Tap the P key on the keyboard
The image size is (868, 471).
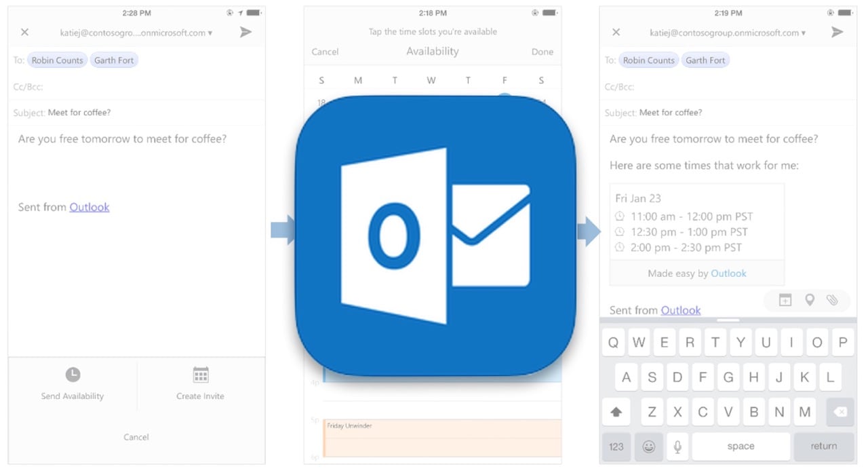pyautogui.click(x=843, y=343)
